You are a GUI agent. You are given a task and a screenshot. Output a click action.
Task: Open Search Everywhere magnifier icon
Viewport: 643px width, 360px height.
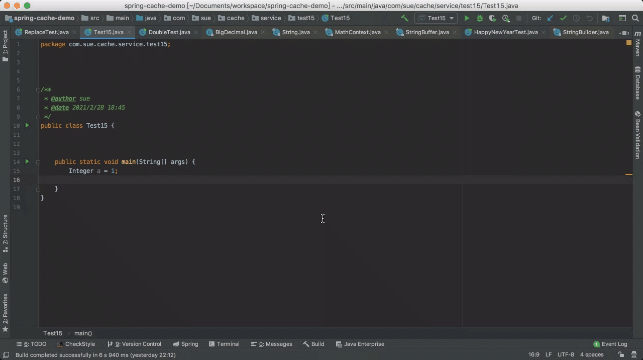pyautogui.click(x=635, y=18)
